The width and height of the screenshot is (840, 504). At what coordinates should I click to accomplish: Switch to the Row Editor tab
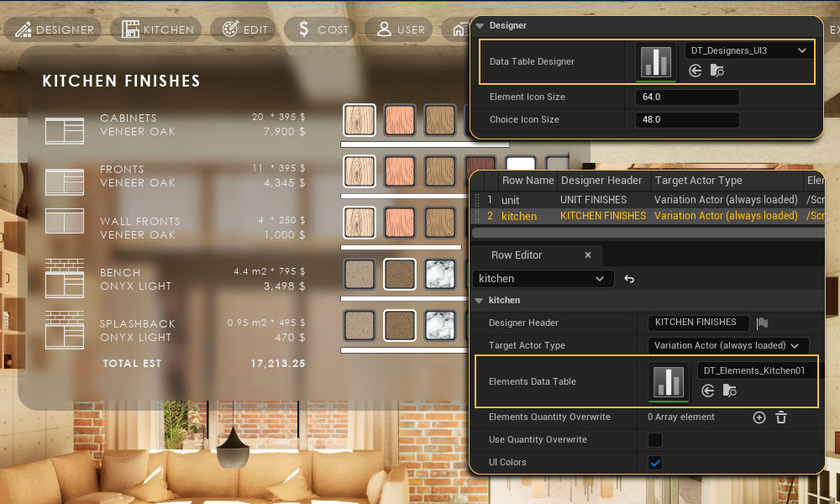[x=517, y=255]
